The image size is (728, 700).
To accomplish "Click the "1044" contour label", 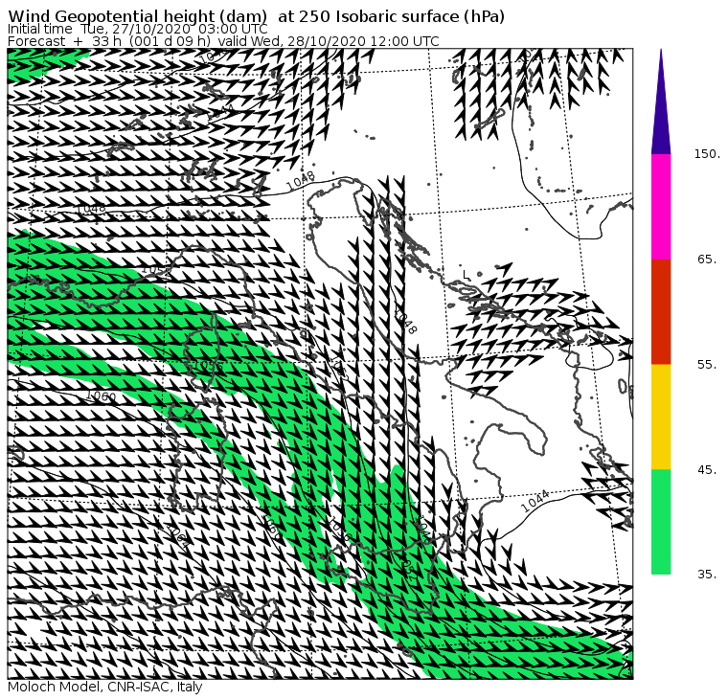I will pos(535,502).
